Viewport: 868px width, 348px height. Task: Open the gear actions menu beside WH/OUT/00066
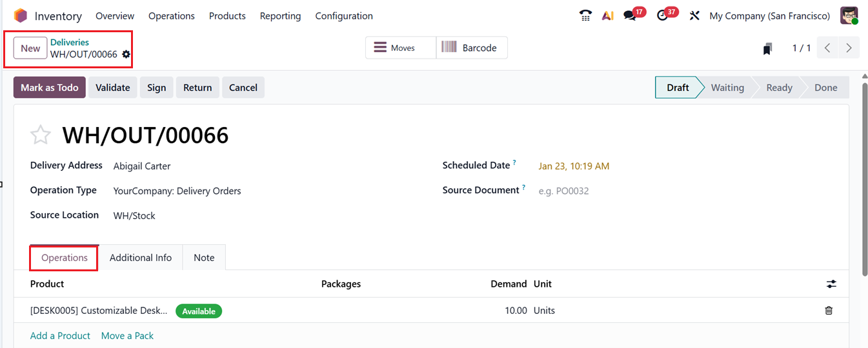[x=126, y=55]
